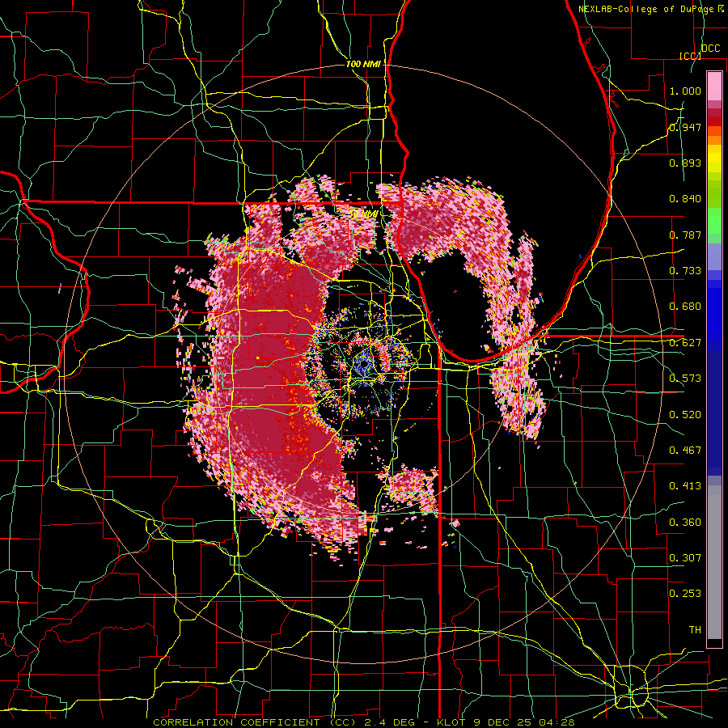Screen dimensions: 728x728
Task: Click the 0.520 scale value
Action: click(685, 415)
